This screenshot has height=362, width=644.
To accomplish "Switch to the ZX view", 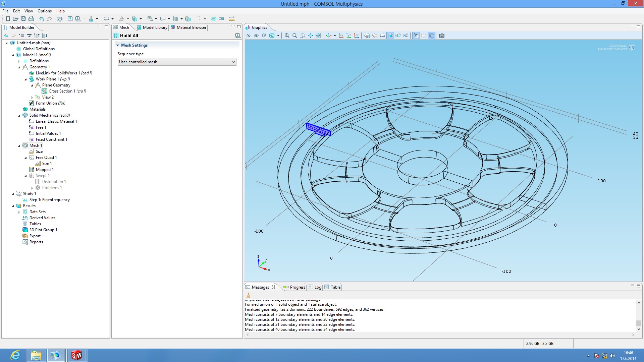I will tap(357, 36).
